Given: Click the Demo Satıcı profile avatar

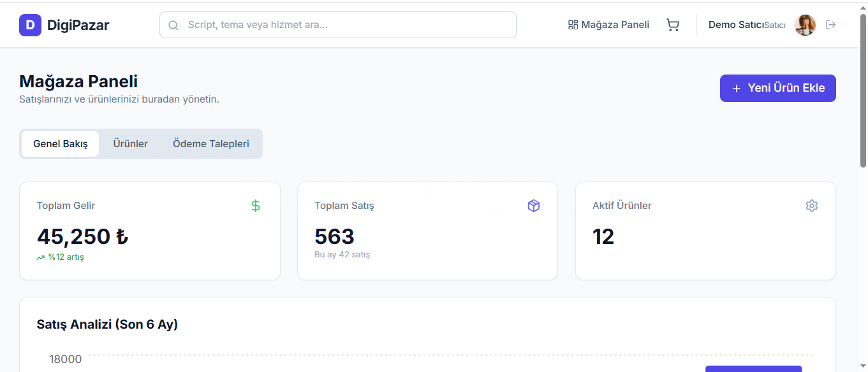Looking at the screenshot, I should click(x=805, y=25).
